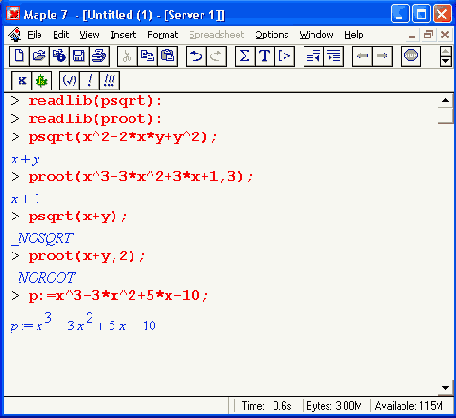Click the Maple 7 title bar app icon
The image size is (456, 418).
point(13,14)
